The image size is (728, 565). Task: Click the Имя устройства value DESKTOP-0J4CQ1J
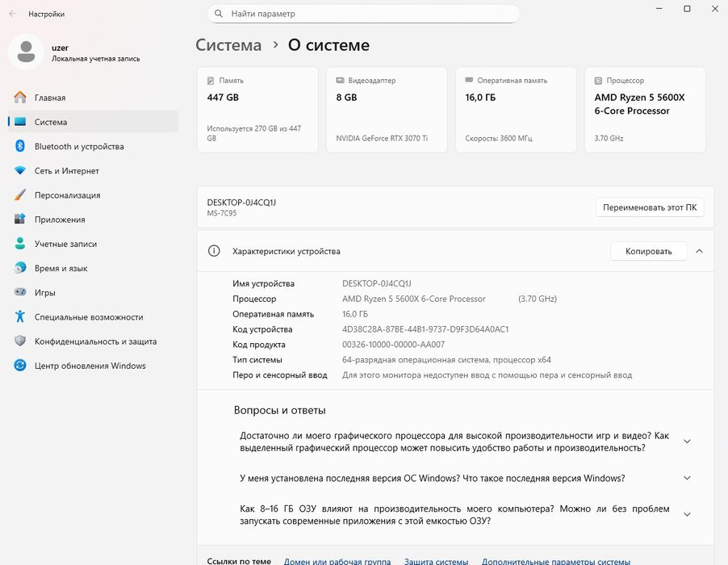tap(377, 283)
